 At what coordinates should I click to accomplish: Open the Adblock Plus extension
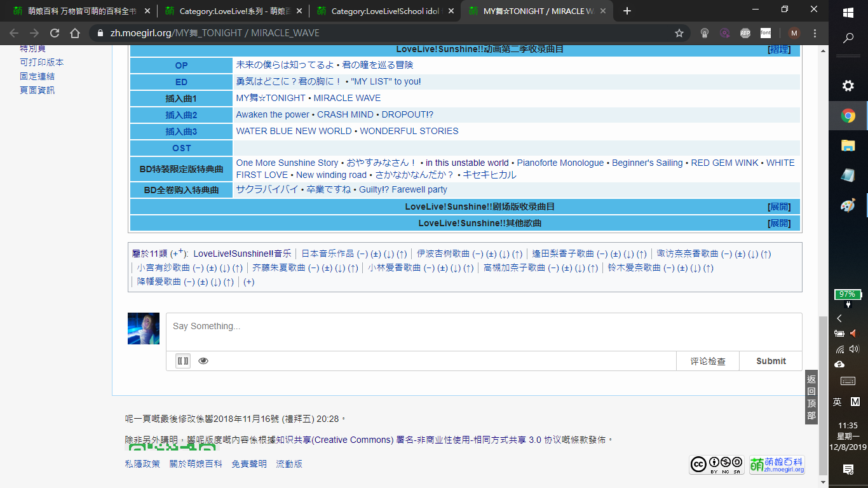[x=745, y=33]
